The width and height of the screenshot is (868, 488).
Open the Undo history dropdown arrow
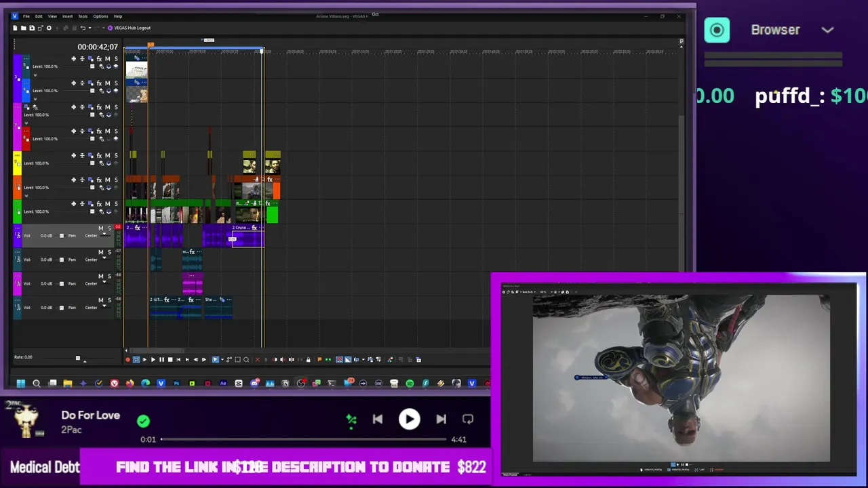coord(90,28)
